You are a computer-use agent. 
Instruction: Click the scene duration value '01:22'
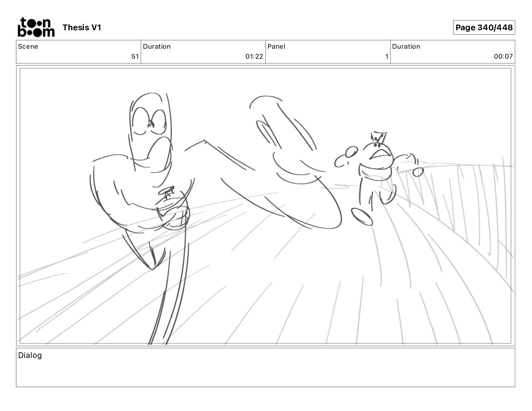point(254,56)
